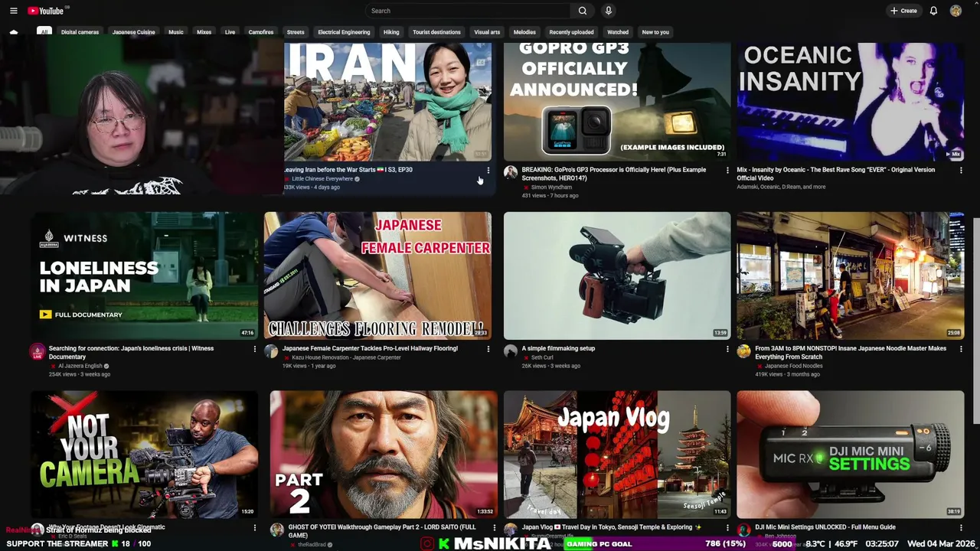Select the Watched chip
Screen dimensions: 980x551
coord(618,32)
